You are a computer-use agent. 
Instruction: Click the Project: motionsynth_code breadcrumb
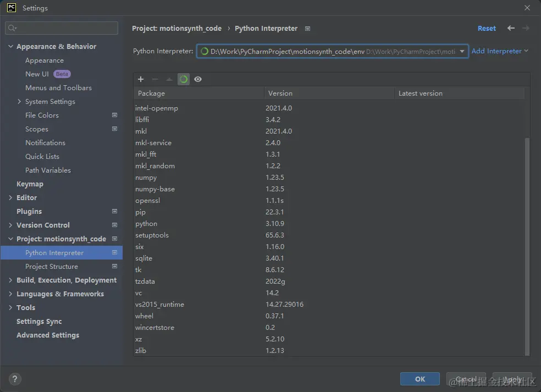pos(176,28)
